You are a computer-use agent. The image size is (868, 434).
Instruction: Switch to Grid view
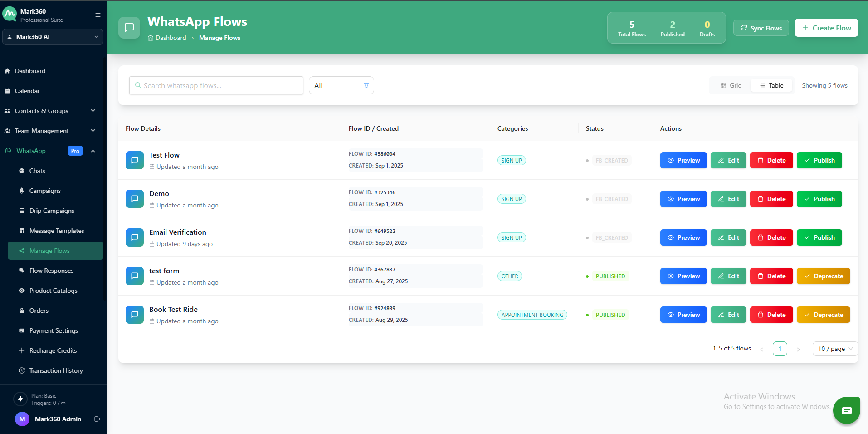coord(731,85)
